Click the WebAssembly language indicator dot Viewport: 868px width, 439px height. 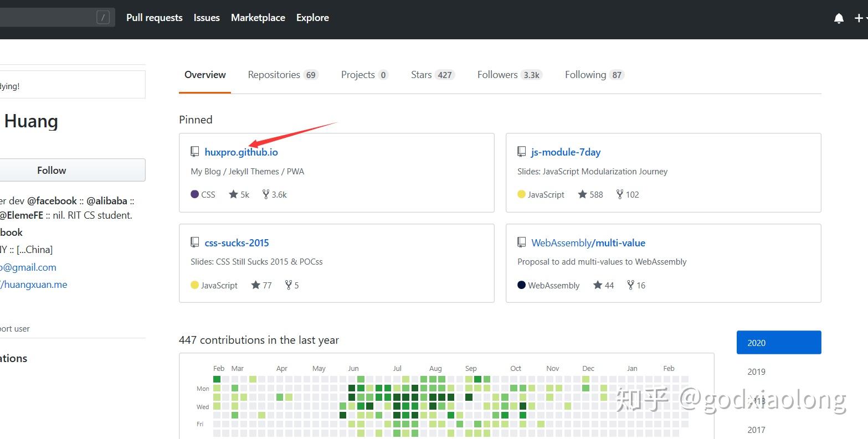tap(521, 285)
